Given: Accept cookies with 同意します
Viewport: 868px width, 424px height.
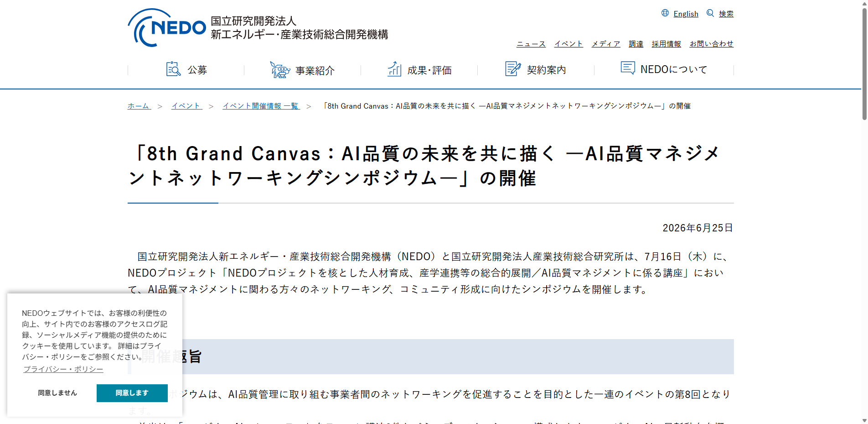Looking at the screenshot, I should click(x=132, y=393).
